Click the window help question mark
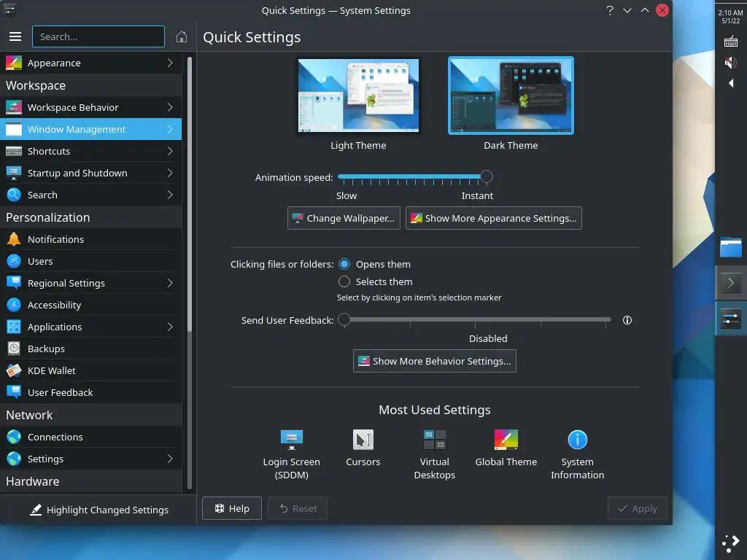 (609, 10)
